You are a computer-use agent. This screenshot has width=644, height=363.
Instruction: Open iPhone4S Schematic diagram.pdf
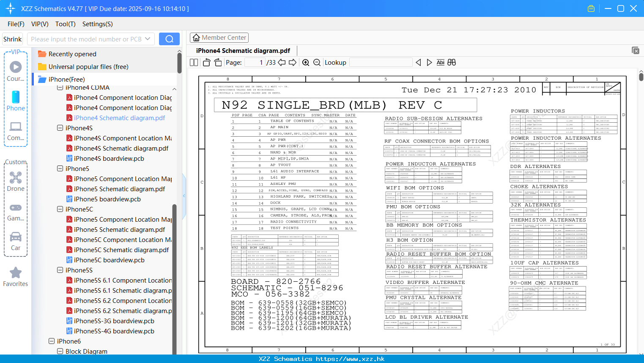[x=117, y=148]
